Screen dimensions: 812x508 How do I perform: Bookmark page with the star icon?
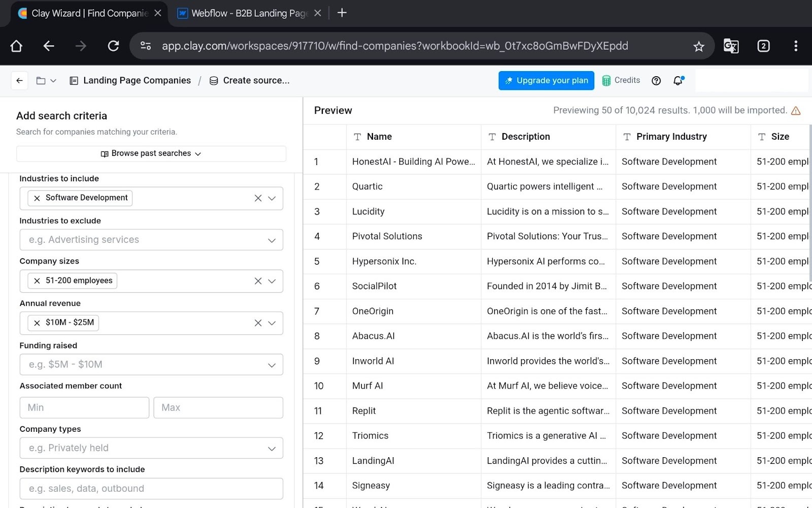click(x=699, y=46)
